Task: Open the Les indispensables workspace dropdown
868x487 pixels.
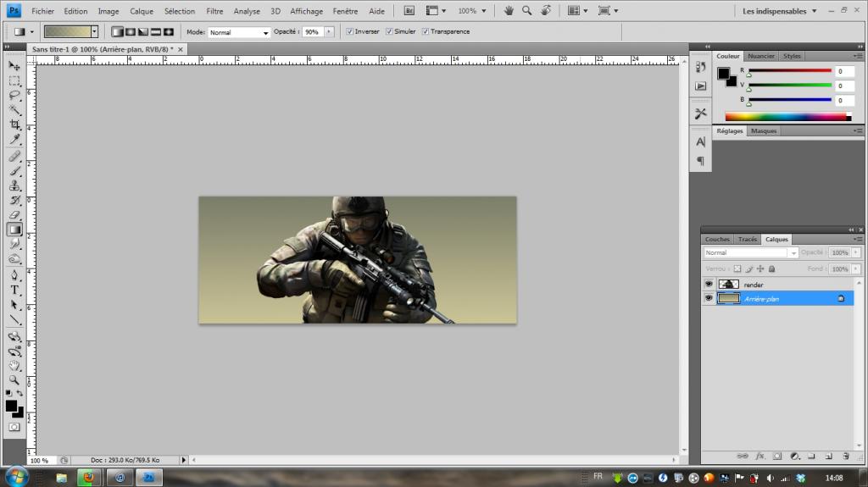Action: (x=779, y=11)
